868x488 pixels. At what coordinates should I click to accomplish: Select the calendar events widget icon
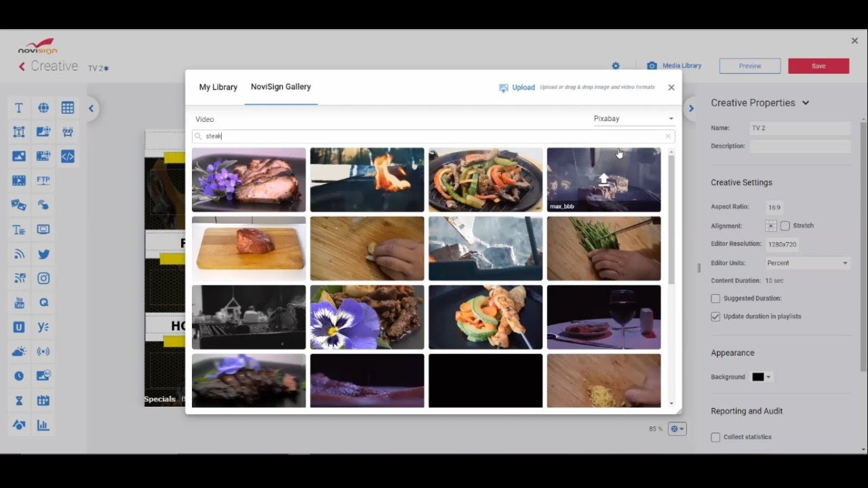[43, 401]
